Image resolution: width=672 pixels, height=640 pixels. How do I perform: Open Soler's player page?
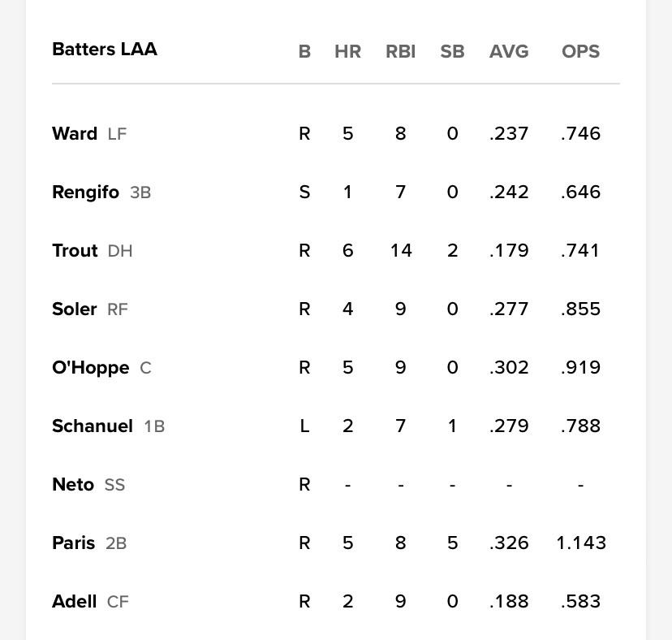click(x=74, y=309)
